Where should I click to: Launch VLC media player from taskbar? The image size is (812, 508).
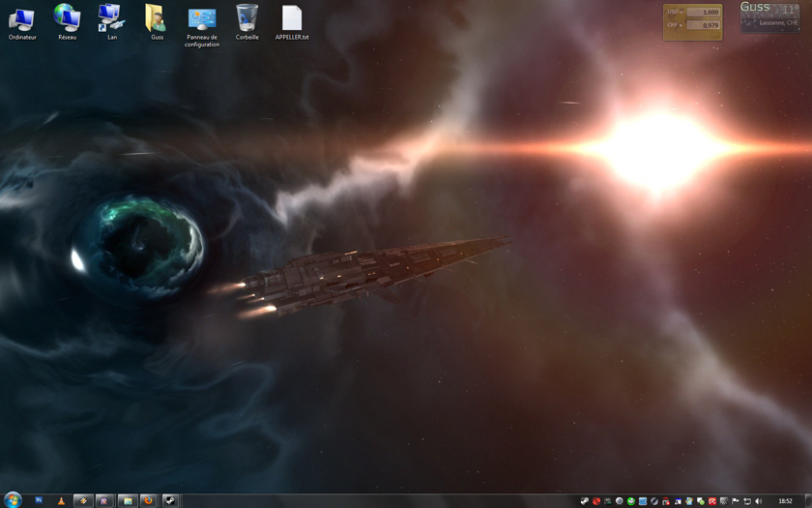(61, 500)
